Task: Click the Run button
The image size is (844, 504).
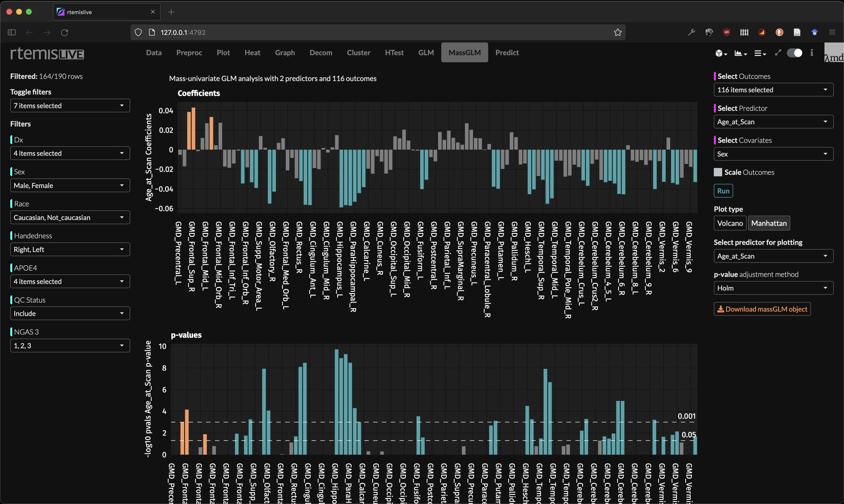Action: (x=723, y=191)
